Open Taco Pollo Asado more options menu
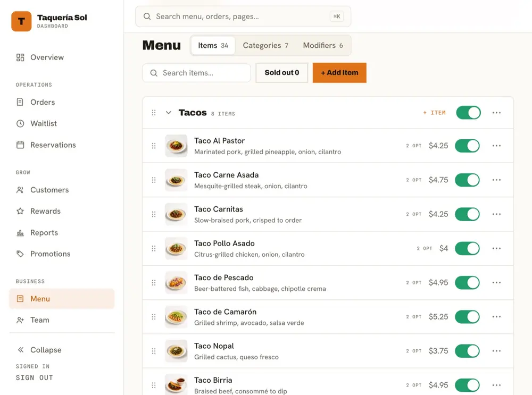 [496, 248]
